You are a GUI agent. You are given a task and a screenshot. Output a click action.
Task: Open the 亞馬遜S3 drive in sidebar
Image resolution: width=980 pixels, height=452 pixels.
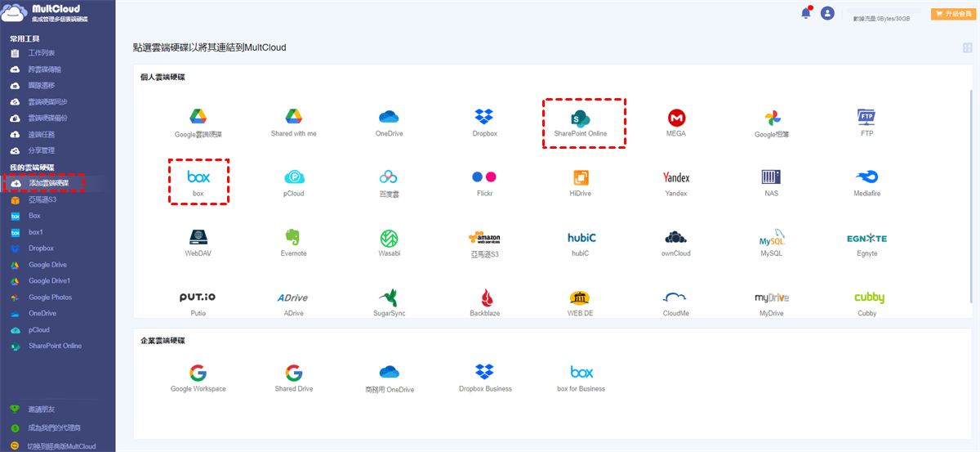point(42,199)
